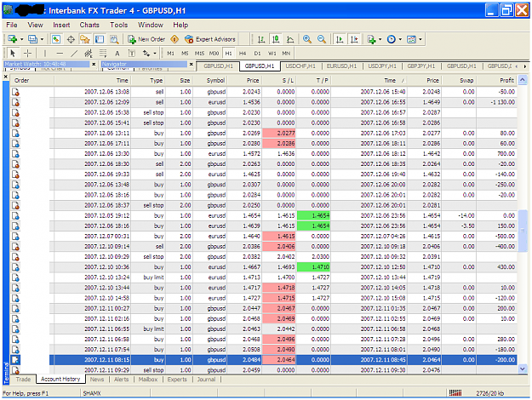Select the Cursor arrow tool
The height and width of the screenshot is (400, 532).
(x=13, y=54)
